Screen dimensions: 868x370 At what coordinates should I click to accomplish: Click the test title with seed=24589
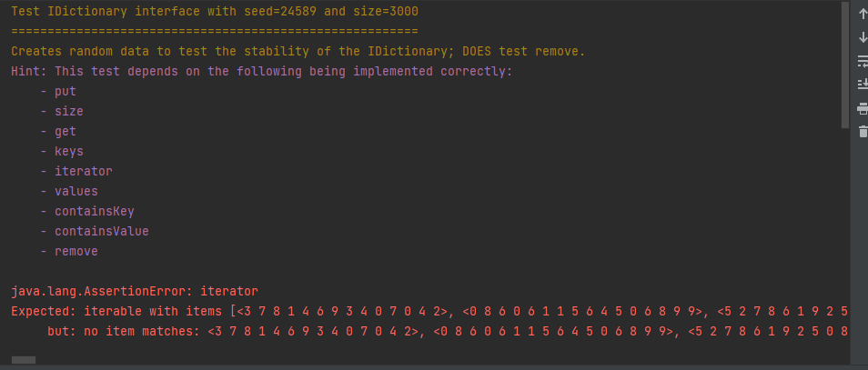point(215,11)
